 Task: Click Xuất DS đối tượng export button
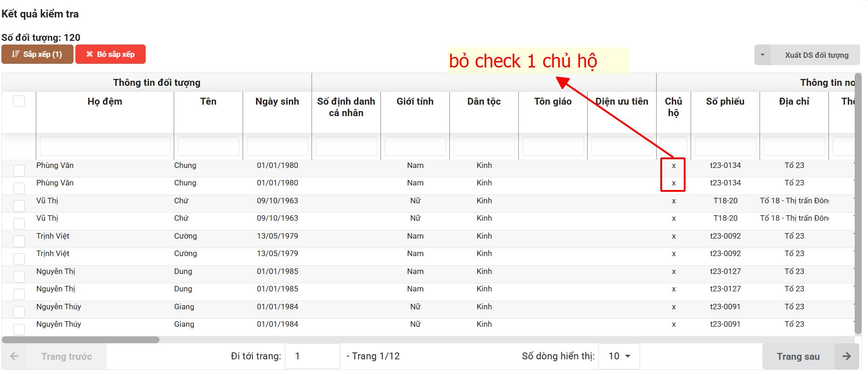pos(816,55)
